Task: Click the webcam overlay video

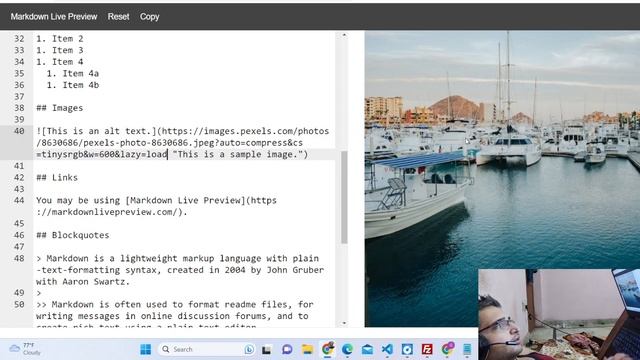Action: (x=559, y=314)
